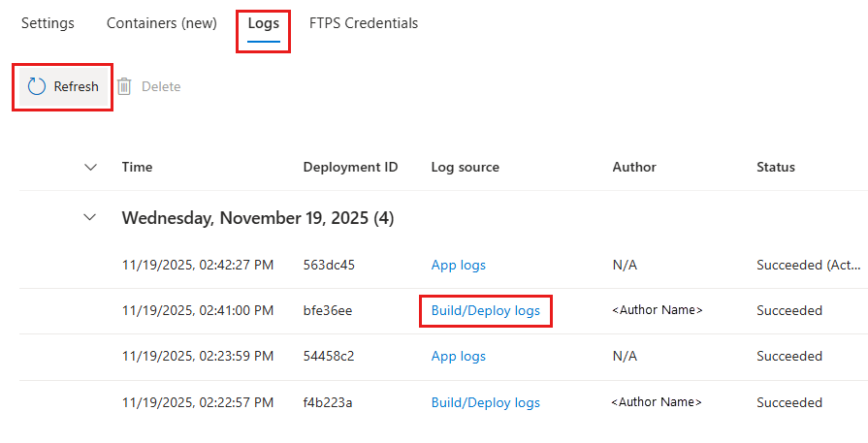Sort by the Author column header
The width and height of the screenshot is (868, 443).
pos(634,167)
